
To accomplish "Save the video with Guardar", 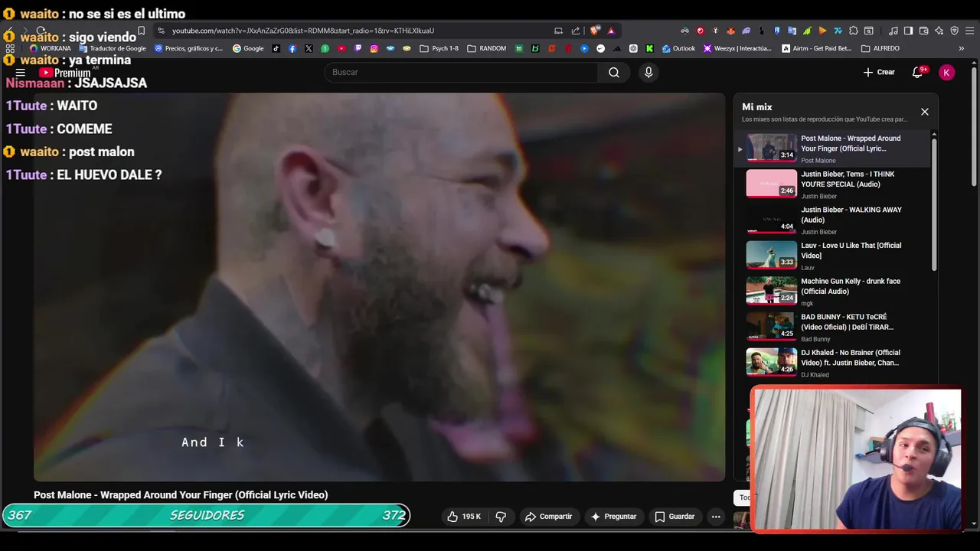I will [675, 517].
